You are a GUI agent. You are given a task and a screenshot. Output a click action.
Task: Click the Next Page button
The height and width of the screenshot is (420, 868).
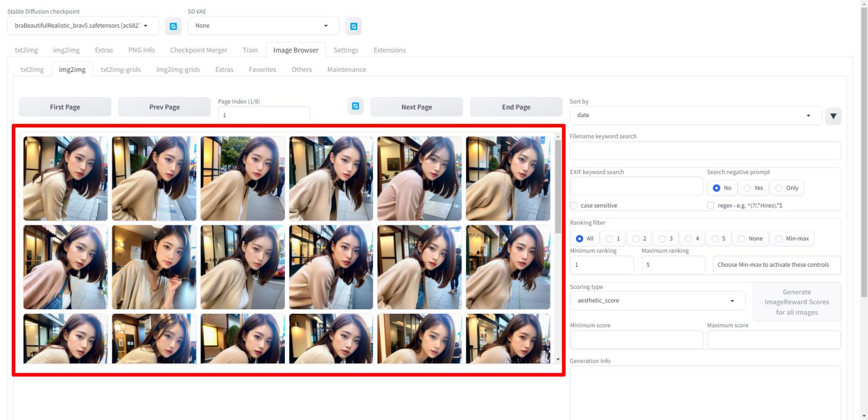point(416,106)
